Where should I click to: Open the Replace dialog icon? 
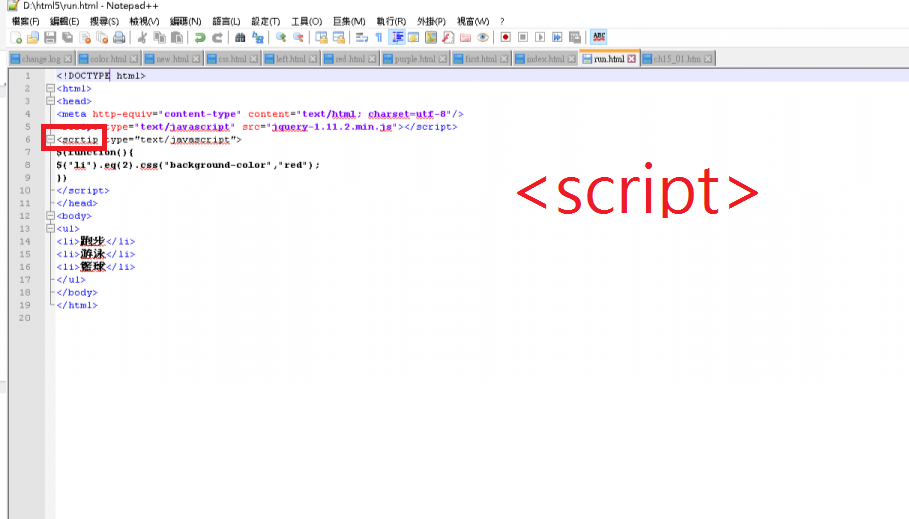[258, 38]
